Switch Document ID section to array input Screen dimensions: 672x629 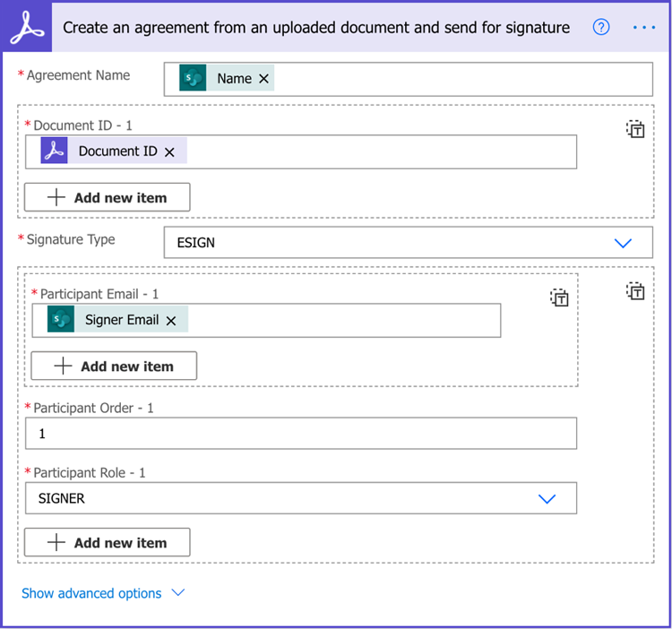(x=635, y=129)
